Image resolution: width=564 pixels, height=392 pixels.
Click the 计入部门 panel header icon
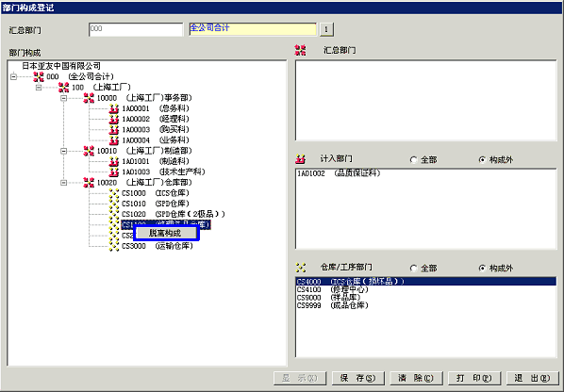(300, 159)
